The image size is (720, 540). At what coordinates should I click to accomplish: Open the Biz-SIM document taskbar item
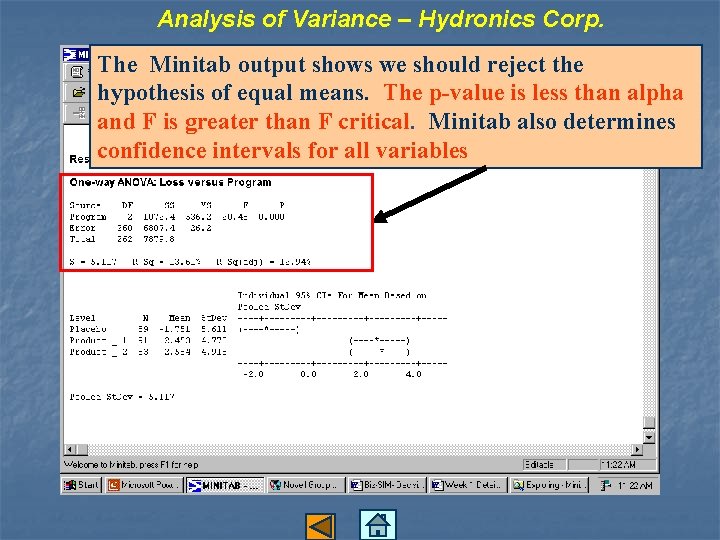[x=387, y=485]
